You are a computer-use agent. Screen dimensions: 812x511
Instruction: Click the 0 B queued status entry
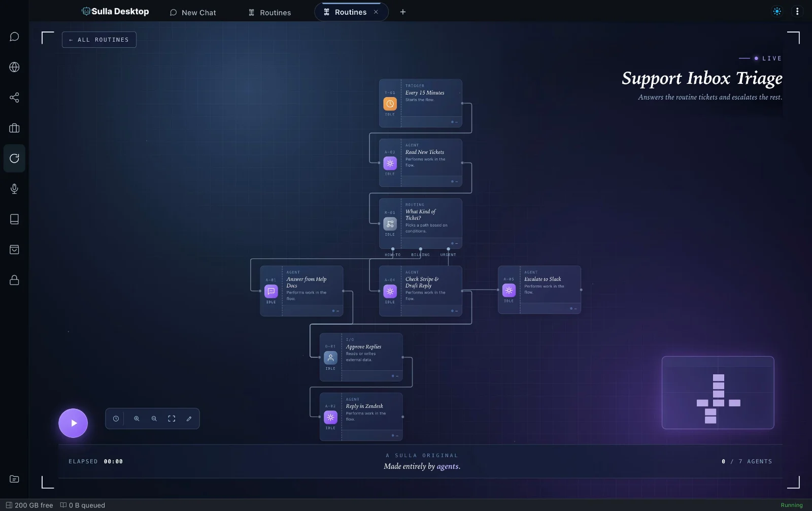click(x=83, y=505)
